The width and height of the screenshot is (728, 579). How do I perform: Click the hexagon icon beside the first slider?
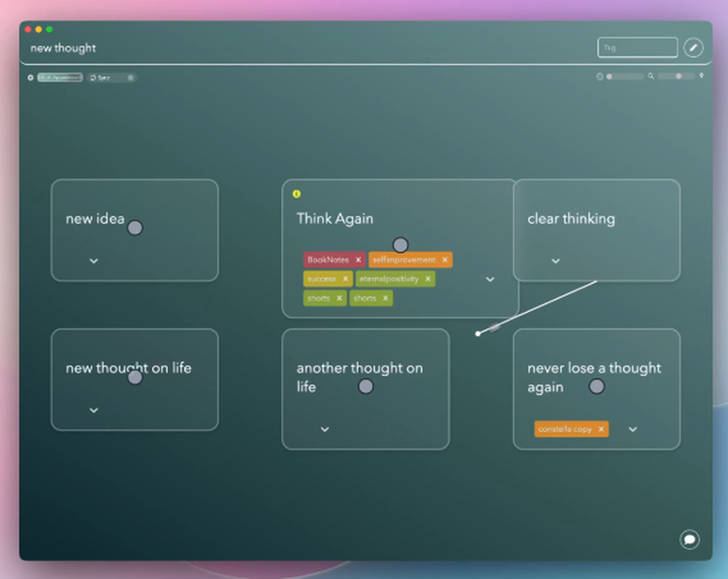point(599,76)
